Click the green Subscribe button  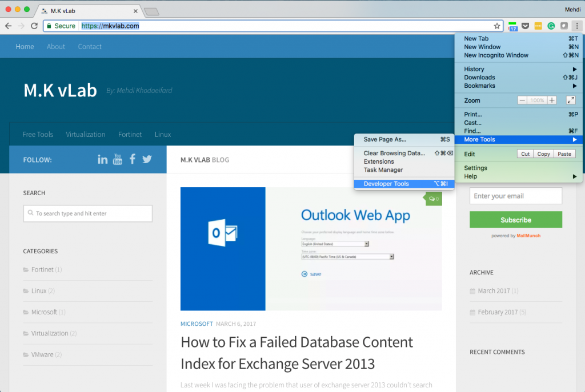pyautogui.click(x=515, y=220)
